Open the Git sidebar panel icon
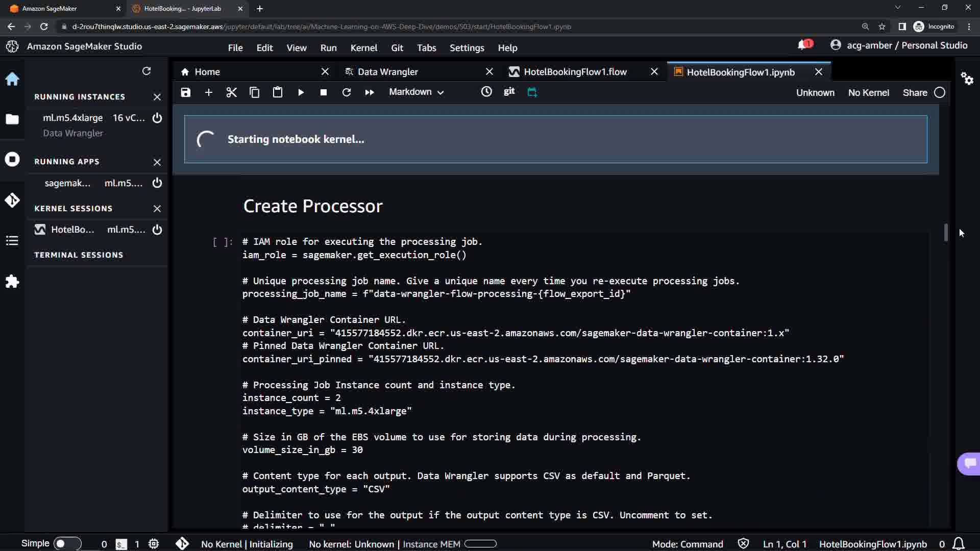This screenshot has height=551, width=980. (x=12, y=200)
